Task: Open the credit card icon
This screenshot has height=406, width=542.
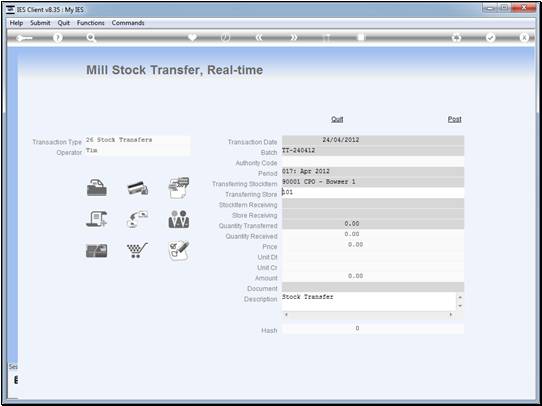Action: (x=138, y=188)
